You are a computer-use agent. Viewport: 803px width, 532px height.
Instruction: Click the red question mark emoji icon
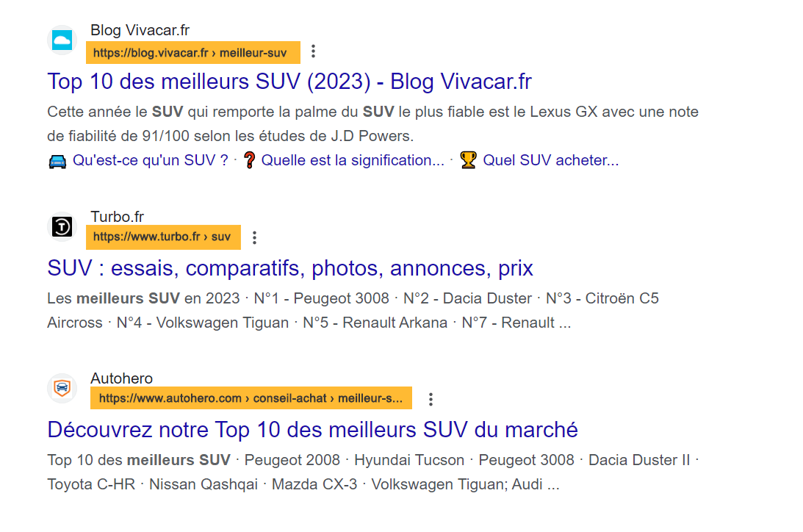(250, 159)
